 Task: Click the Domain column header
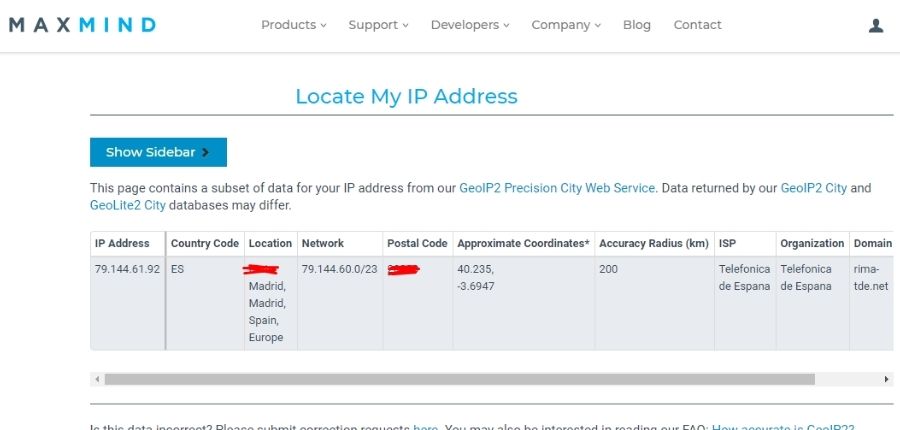coord(871,243)
